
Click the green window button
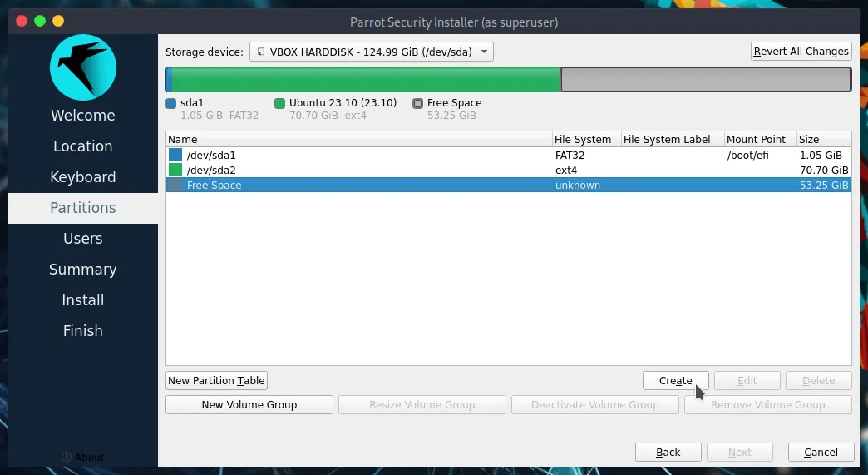coord(40,21)
